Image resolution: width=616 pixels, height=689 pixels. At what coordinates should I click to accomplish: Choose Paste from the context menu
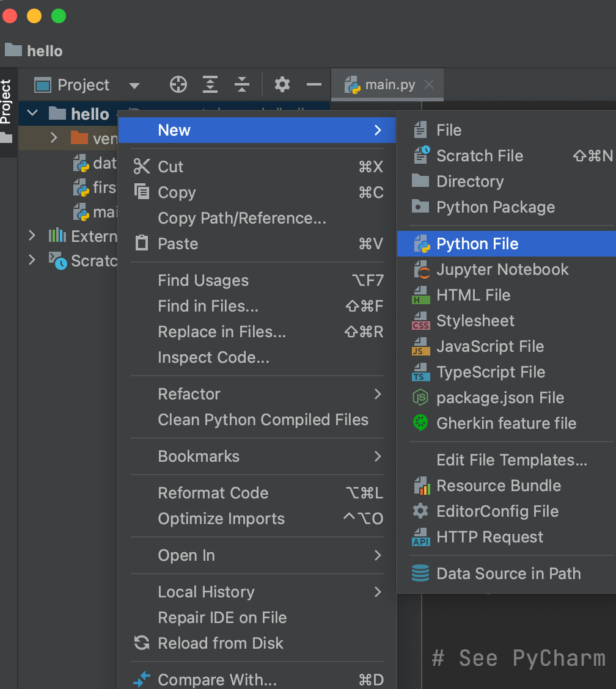257,244
